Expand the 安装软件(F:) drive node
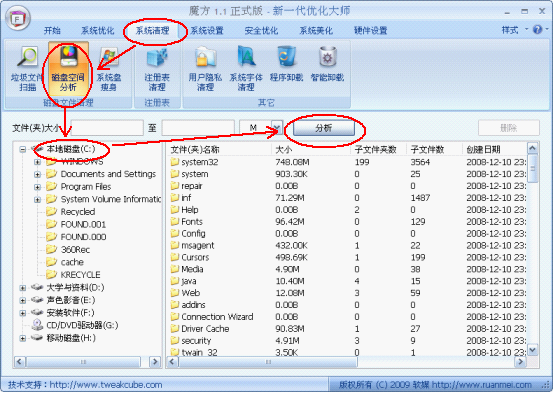 [23, 313]
